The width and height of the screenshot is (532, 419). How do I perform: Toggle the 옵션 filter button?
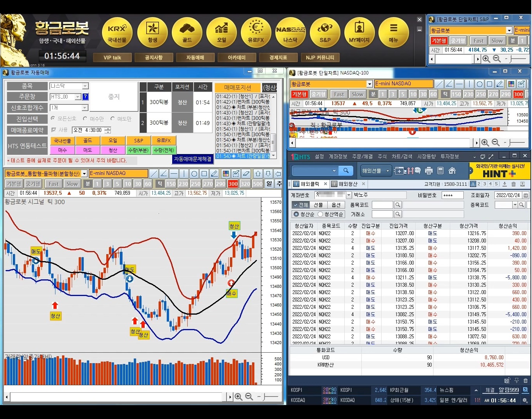pos(336,205)
